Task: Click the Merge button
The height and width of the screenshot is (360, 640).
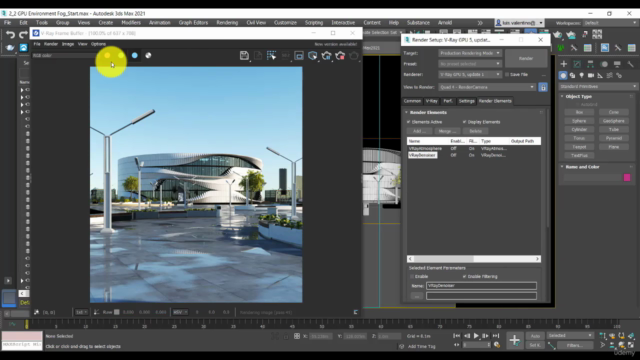Action: (447, 131)
